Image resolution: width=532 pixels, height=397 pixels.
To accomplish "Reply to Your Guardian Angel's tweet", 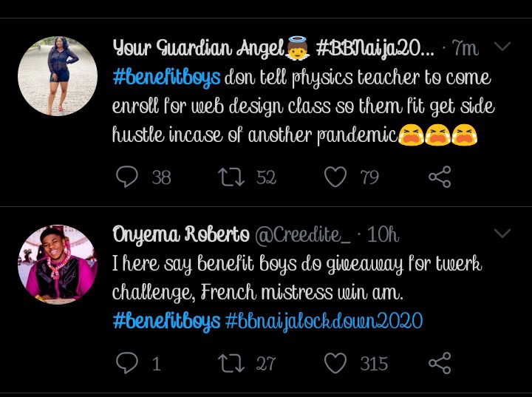I will pyautogui.click(x=128, y=177).
